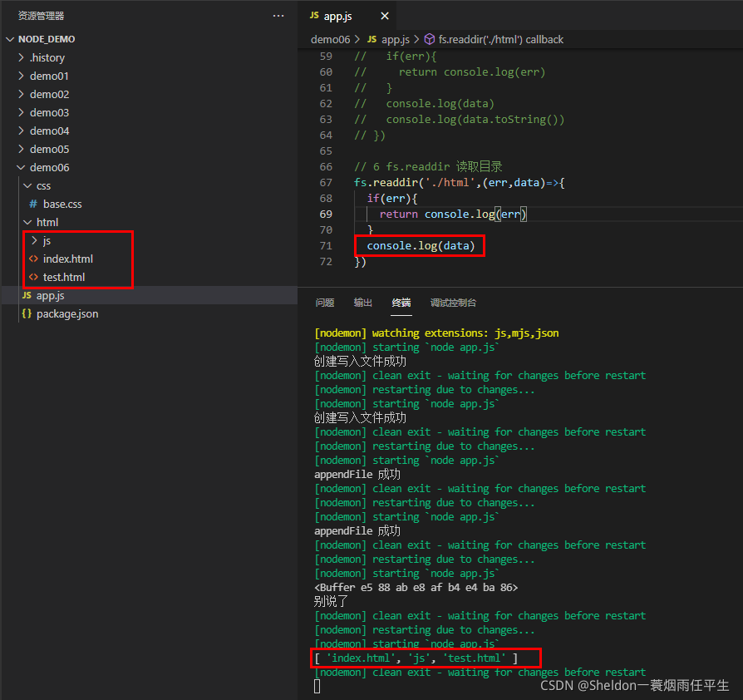This screenshot has height=700, width=743.
Task: Open test.html file in explorer
Action: point(63,277)
